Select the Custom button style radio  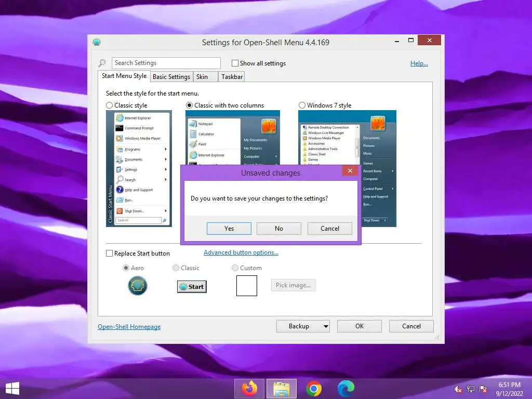pyautogui.click(x=235, y=268)
